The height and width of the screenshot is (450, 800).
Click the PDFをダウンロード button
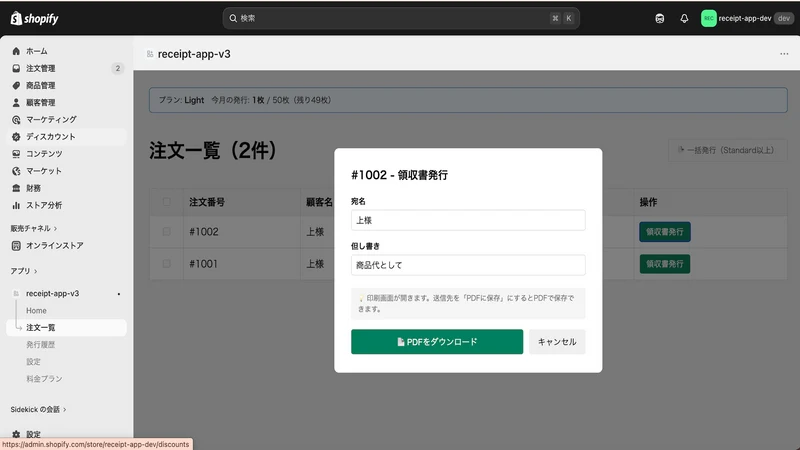click(437, 342)
